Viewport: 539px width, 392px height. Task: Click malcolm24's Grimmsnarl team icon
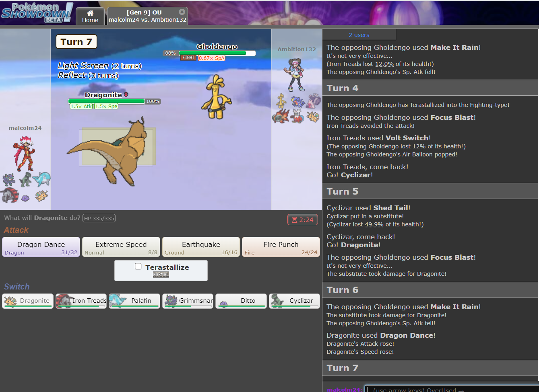click(x=9, y=179)
